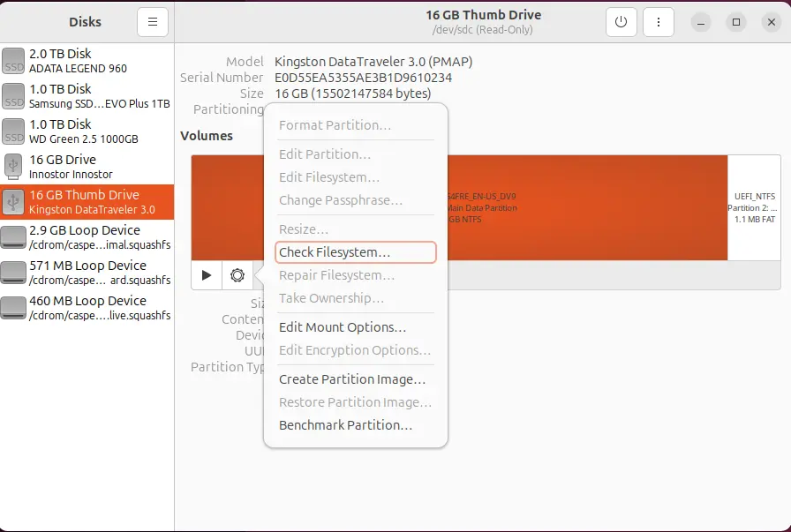Click the mount partition play button
Image resolution: width=791 pixels, height=532 pixels.
[207, 275]
